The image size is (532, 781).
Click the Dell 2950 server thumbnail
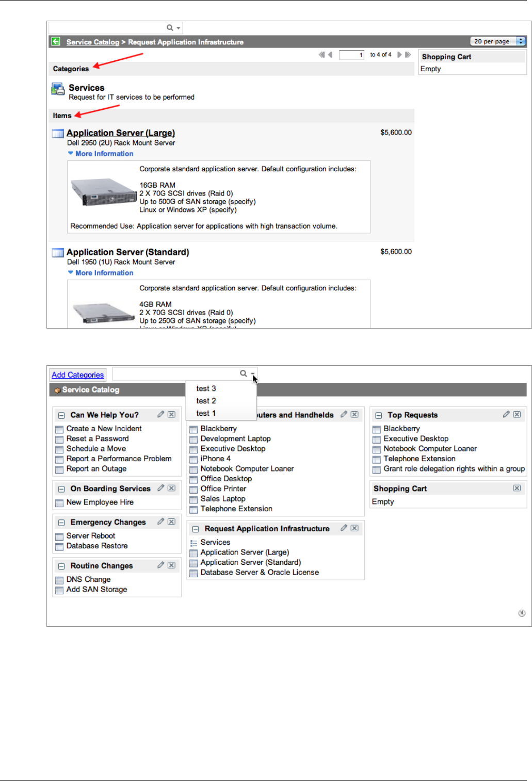[x=103, y=192]
